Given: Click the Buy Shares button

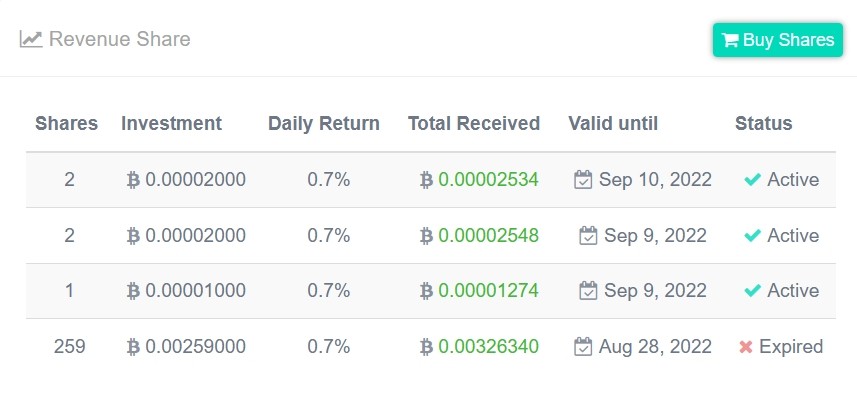Looking at the screenshot, I should (x=777, y=40).
